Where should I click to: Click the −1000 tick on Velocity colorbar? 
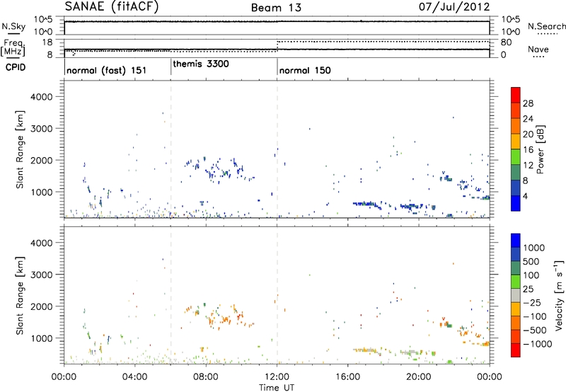tap(537, 344)
